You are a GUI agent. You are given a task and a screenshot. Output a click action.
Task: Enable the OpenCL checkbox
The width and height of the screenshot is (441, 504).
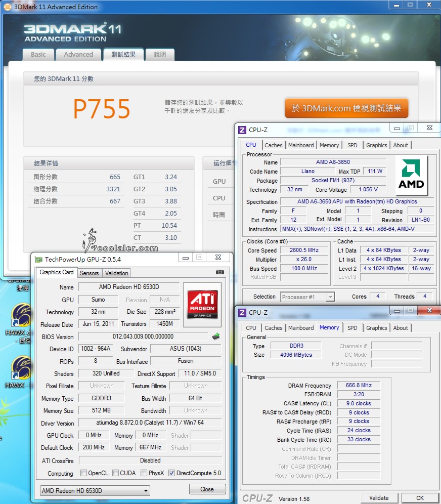coord(83,473)
